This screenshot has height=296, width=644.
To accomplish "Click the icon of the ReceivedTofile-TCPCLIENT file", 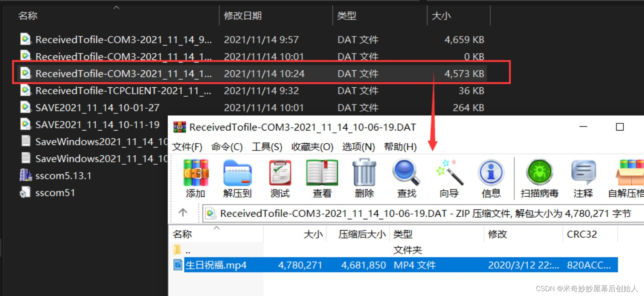I will (26, 90).
